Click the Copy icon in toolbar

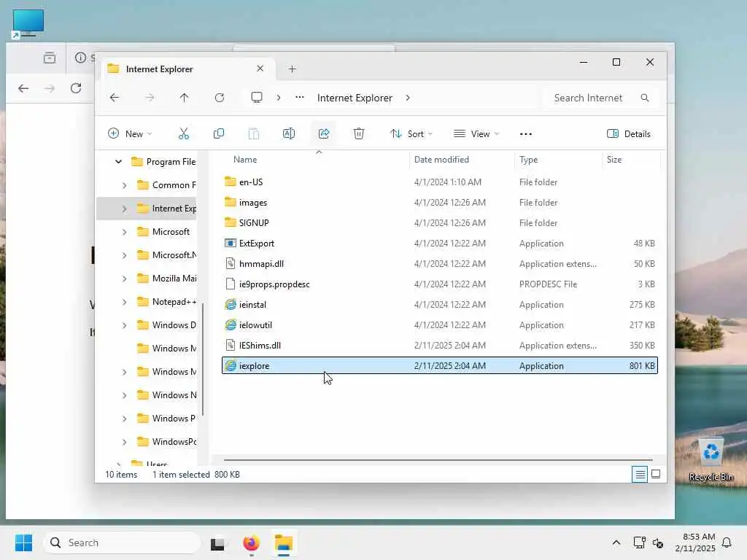click(x=219, y=134)
